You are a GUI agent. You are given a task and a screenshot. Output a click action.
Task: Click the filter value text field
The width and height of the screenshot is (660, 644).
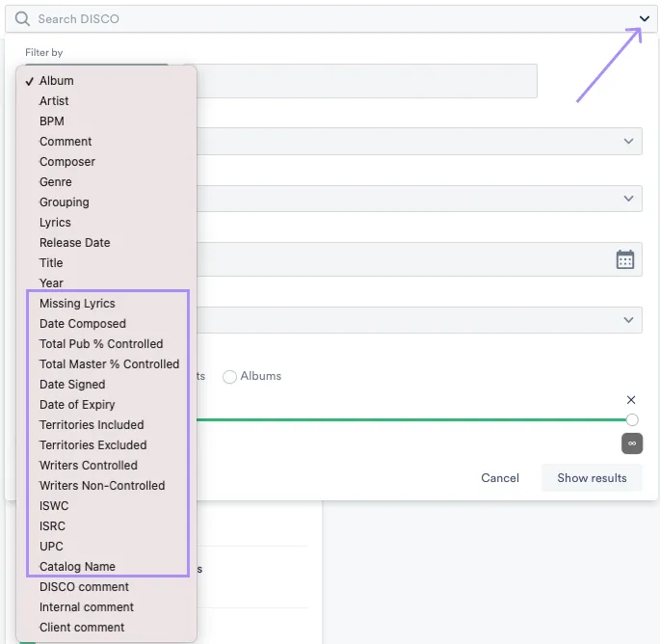(x=366, y=81)
